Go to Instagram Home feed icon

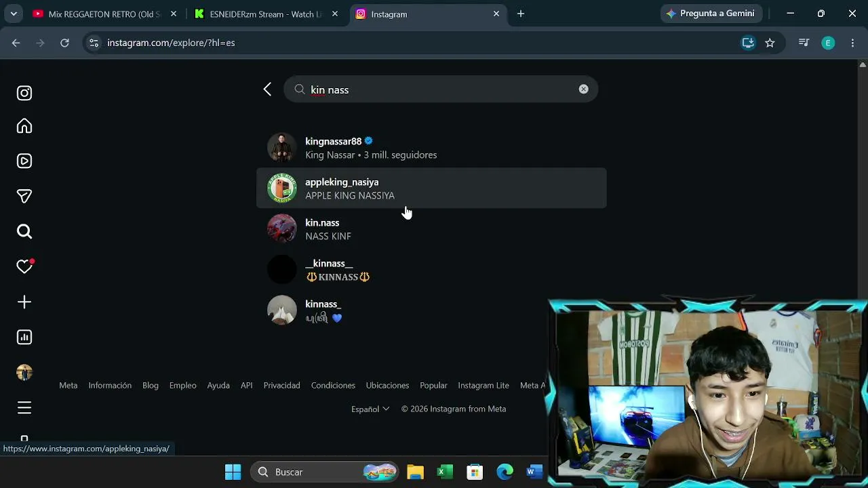pos(24,126)
